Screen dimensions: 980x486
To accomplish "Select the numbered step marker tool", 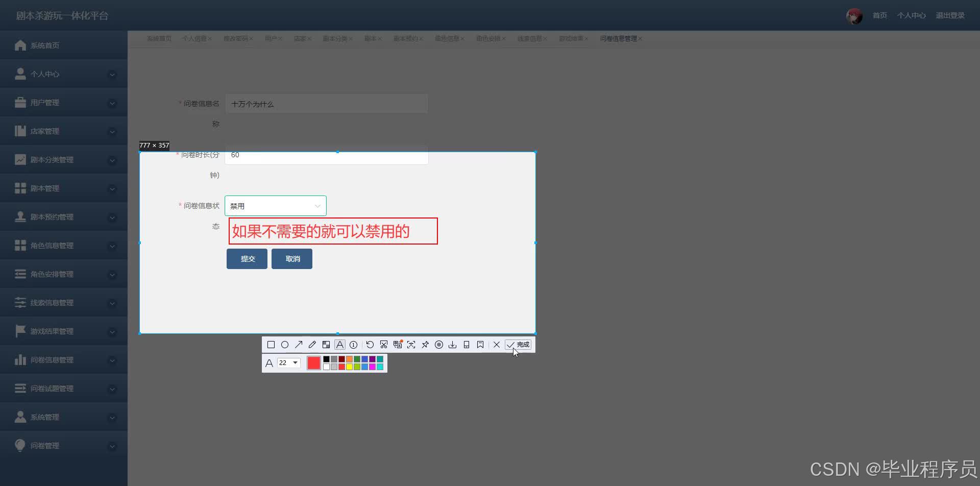I will click(353, 345).
